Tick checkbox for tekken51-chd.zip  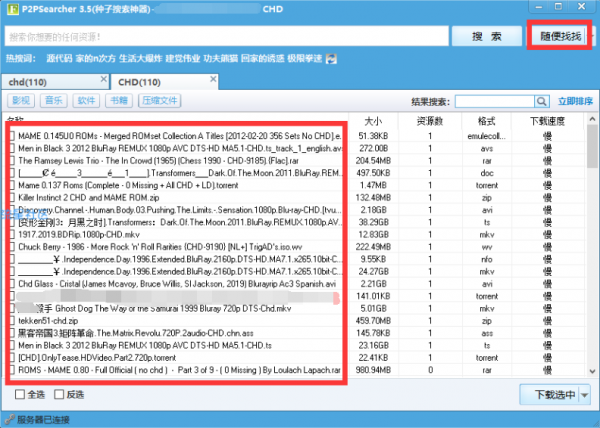click(x=12, y=321)
